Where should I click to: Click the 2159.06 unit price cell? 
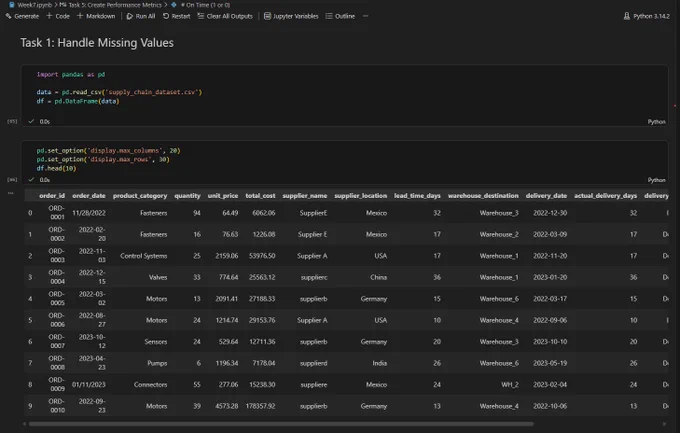pyautogui.click(x=226, y=256)
